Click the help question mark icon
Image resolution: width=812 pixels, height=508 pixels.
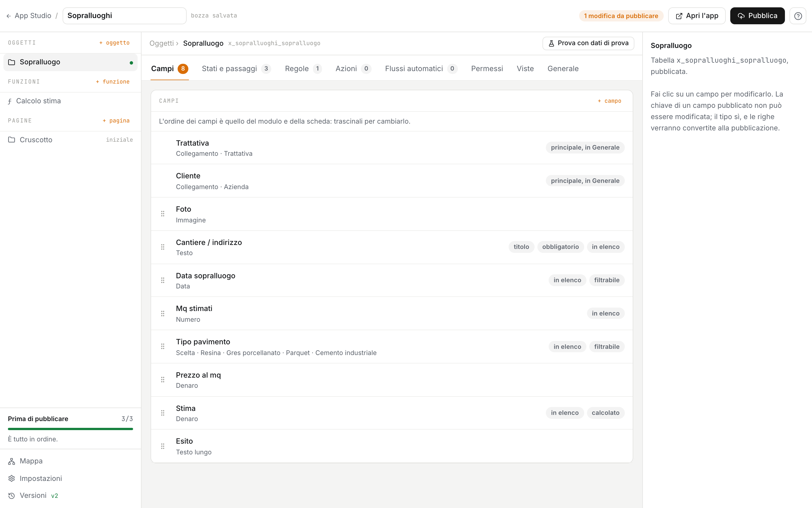pyautogui.click(x=798, y=16)
